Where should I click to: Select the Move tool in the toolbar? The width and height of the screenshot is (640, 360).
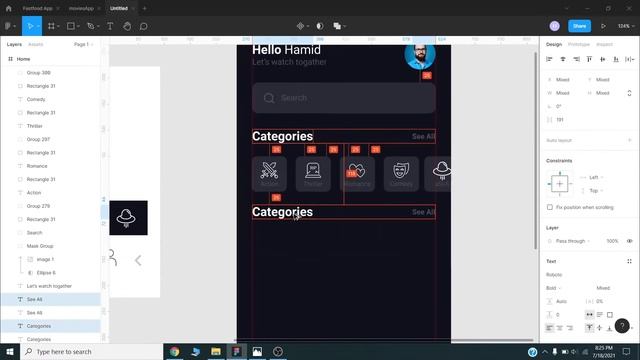(x=30, y=26)
